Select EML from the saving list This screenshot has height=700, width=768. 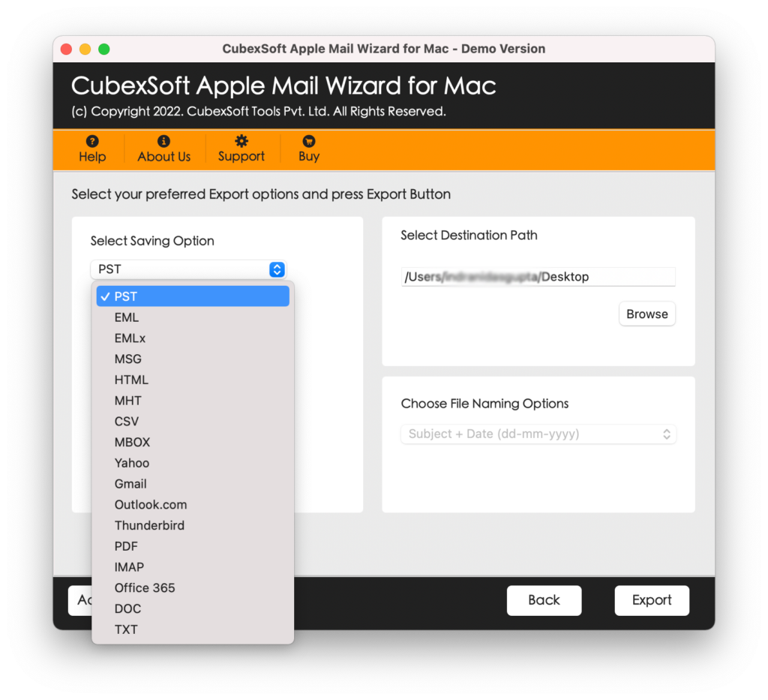coord(193,317)
